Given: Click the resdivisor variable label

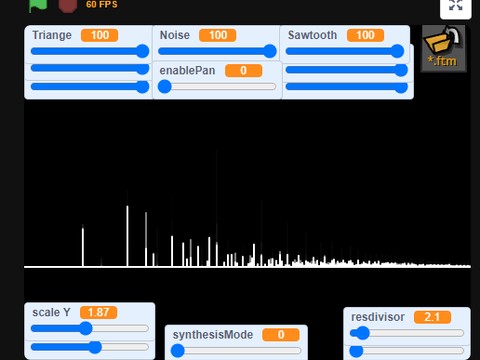Looking at the screenshot, I should click(x=378, y=317).
